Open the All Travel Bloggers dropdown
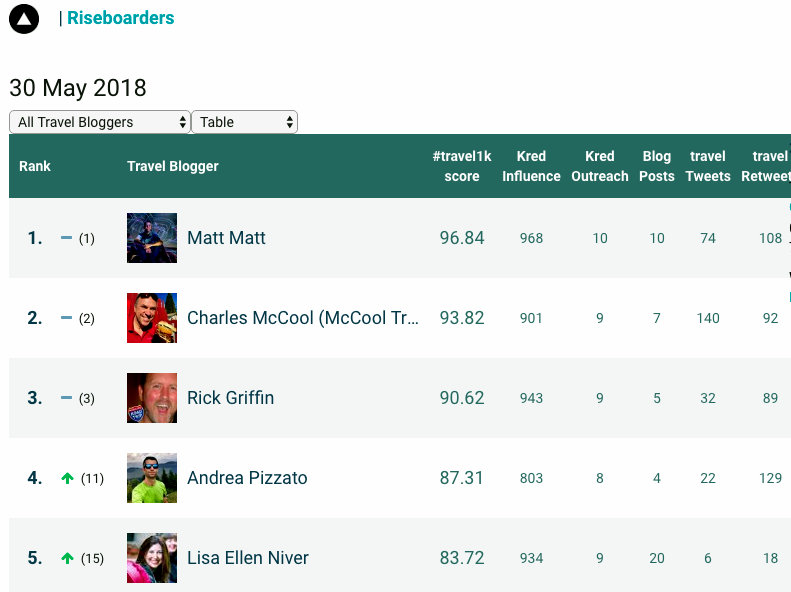 coord(99,122)
